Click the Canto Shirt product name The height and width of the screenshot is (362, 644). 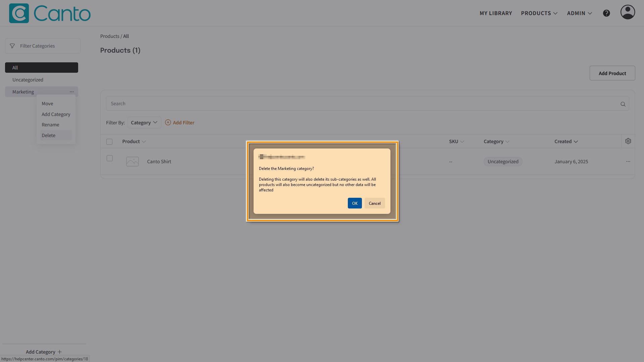click(x=159, y=162)
